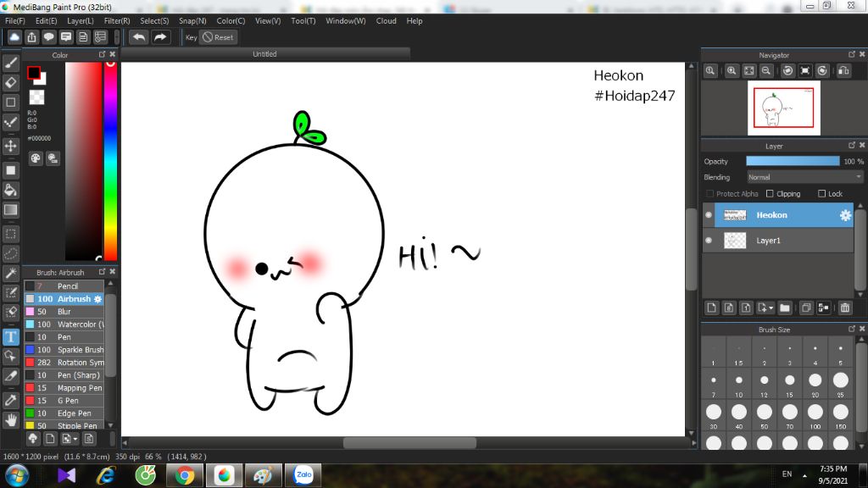The height and width of the screenshot is (488, 868).
Task: Hide the Heokon layer visibility dot
Action: coord(709,215)
